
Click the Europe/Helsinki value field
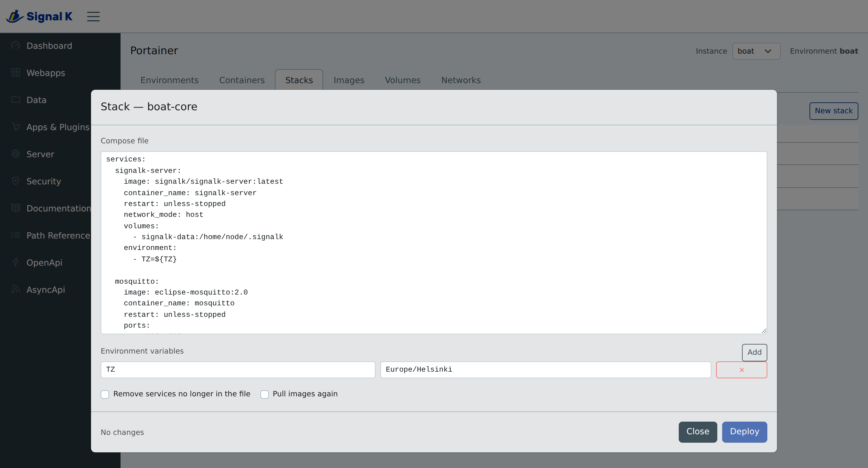pyautogui.click(x=545, y=370)
